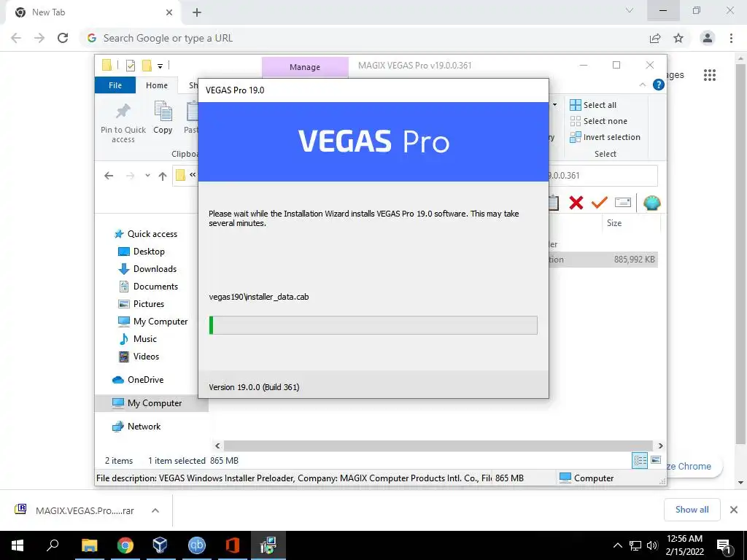Screen dimensions: 747x560
Task: Open the Google apps grid icon
Action: point(709,75)
